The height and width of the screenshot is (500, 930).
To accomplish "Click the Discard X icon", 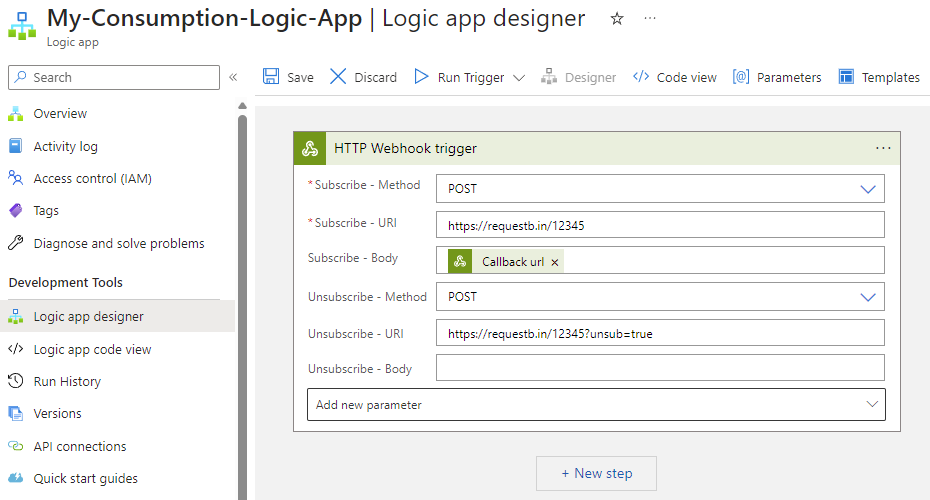I will (x=338, y=77).
